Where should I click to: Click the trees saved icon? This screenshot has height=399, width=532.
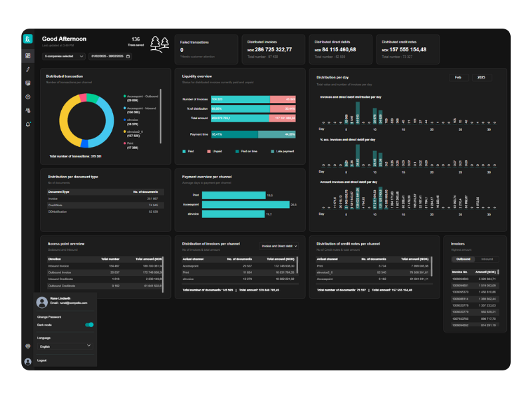tap(159, 44)
